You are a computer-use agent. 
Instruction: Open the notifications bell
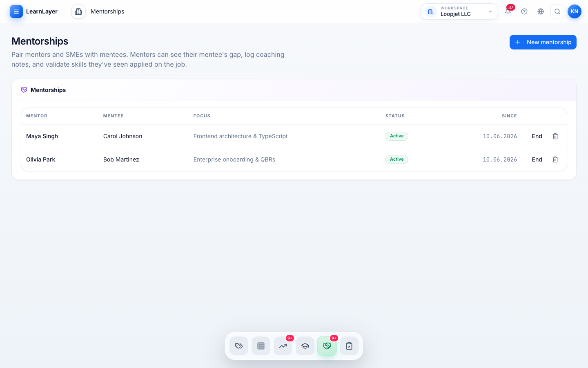(508, 11)
